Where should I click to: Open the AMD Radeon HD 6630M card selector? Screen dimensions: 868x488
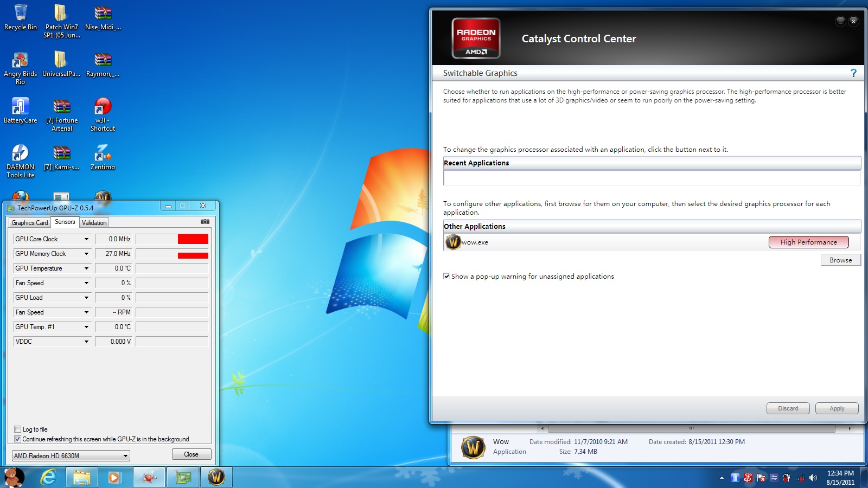pyautogui.click(x=71, y=455)
